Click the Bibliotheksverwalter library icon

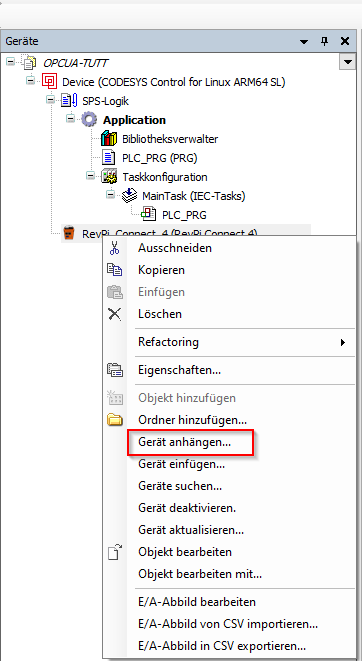[108, 139]
